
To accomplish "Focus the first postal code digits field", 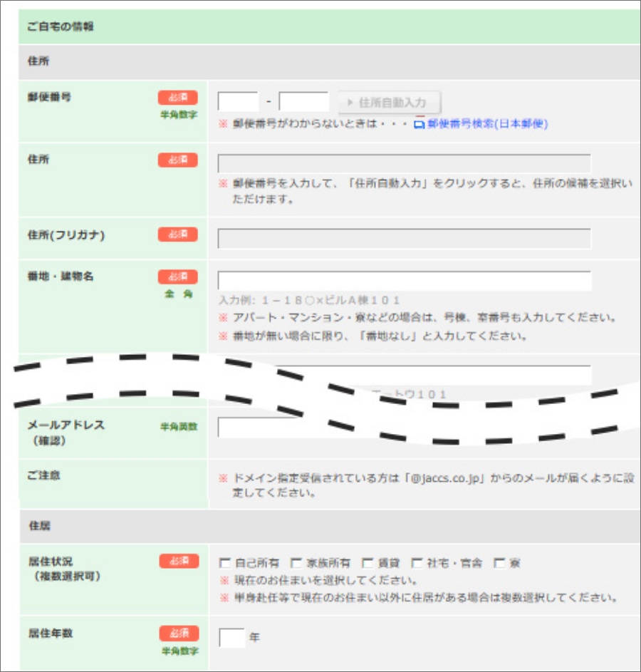I will 238,102.
